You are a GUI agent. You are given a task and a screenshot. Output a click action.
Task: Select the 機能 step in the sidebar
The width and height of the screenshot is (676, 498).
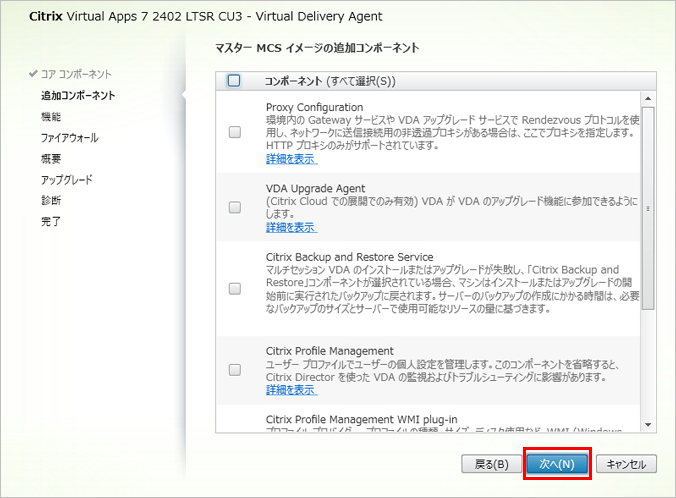pyautogui.click(x=51, y=117)
